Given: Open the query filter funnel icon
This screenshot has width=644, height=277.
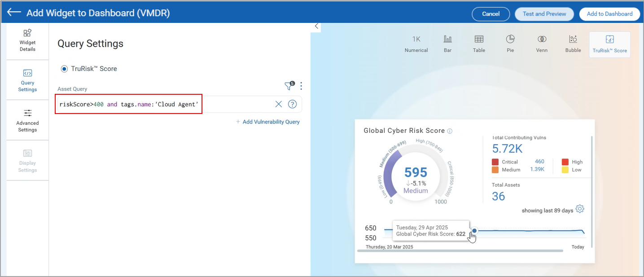Looking at the screenshot, I should (x=289, y=86).
